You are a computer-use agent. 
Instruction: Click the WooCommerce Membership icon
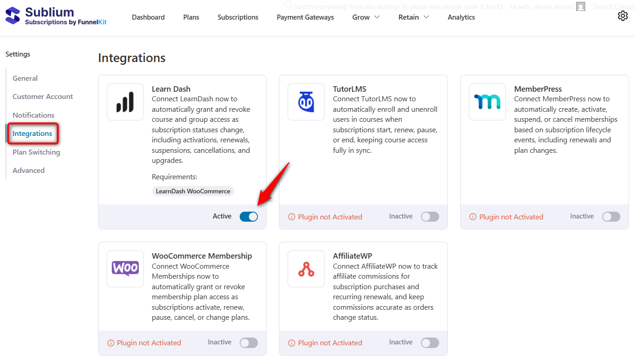click(125, 269)
